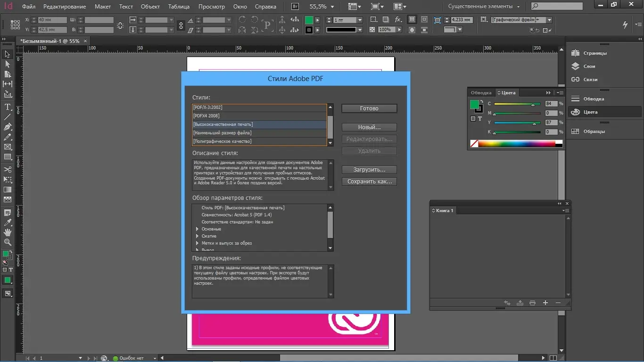
Task: Switch to the Обводка panel tab
Action: click(x=481, y=92)
